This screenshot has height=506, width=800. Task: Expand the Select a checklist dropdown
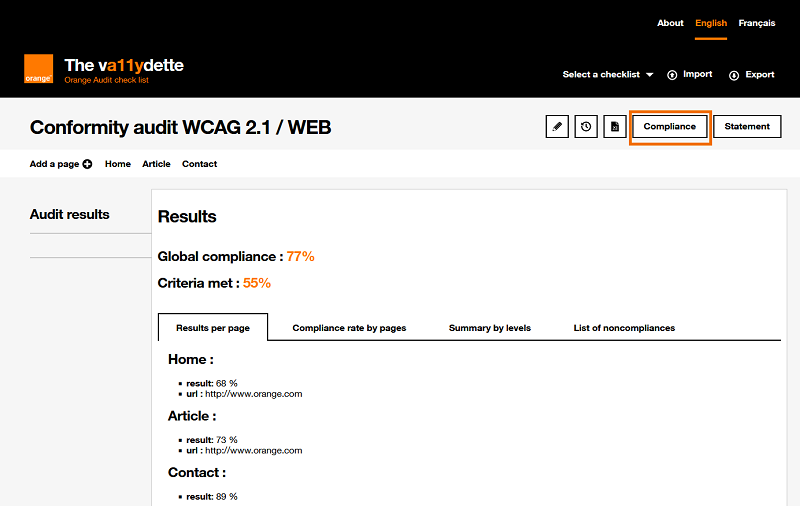607,75
